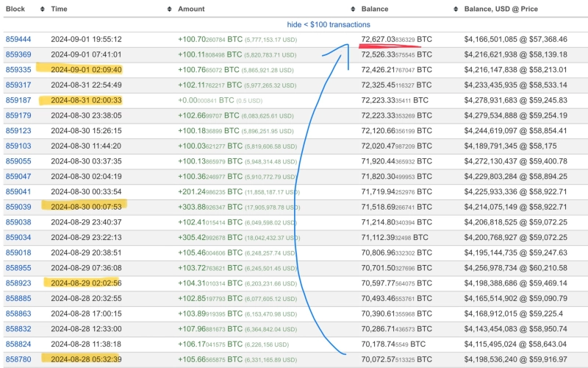588x368 pixels.
Task: Sort the table by Block column
Action: (16, 9)
